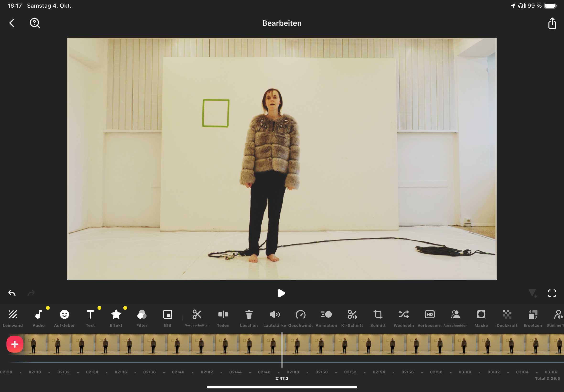Enter fullscreen preview mode
Image resolution: width=564 pixels, height=392 pixels.
552,293
